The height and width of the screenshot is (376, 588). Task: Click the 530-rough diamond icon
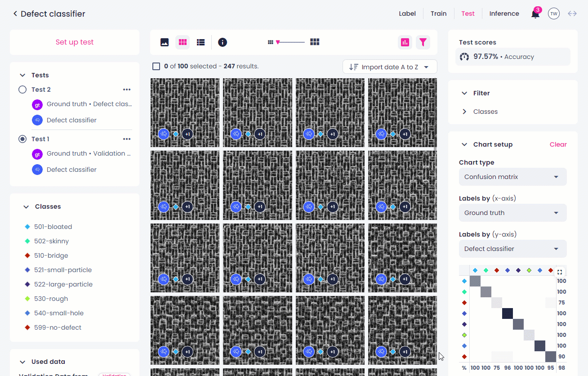(27, 299)
